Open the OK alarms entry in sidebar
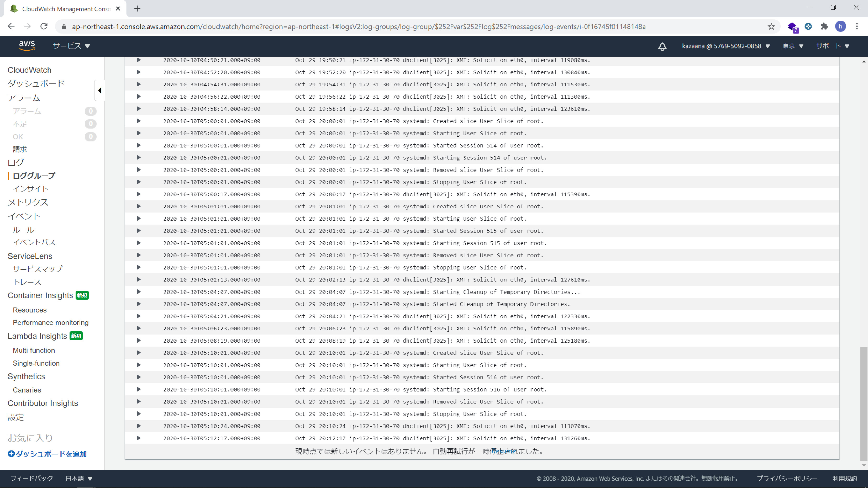 tap(18, 137)
